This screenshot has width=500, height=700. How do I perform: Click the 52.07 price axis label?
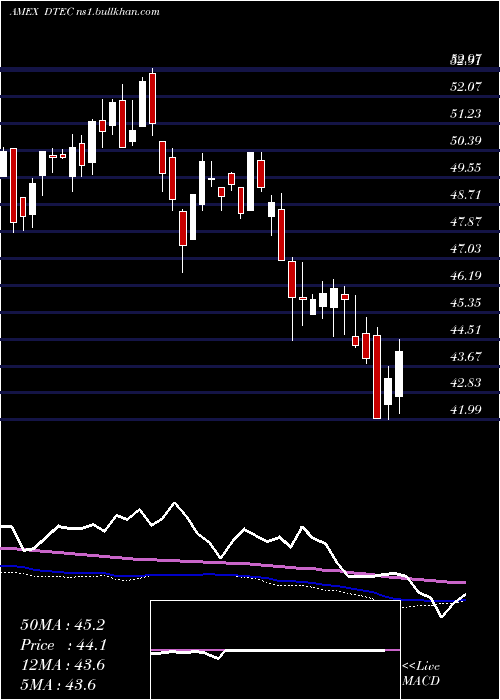(x=466, y=87)
